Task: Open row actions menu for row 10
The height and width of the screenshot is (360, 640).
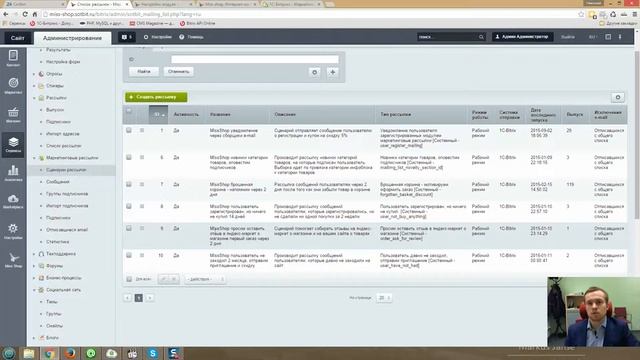Action: (x=142, y=256)
